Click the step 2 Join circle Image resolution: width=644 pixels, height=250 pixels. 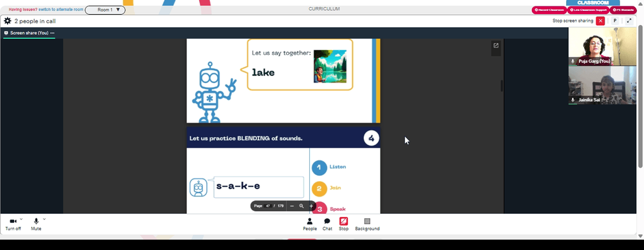(x=319, y=189)
